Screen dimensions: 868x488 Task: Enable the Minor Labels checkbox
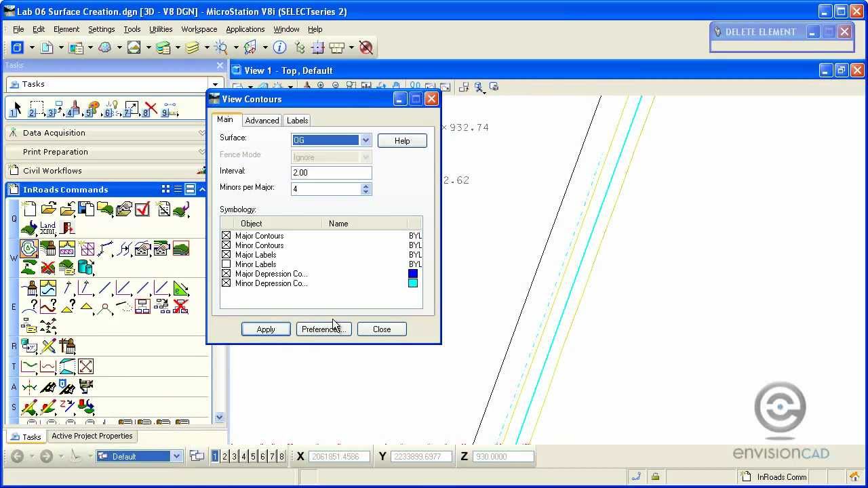(x=226, y=264)
